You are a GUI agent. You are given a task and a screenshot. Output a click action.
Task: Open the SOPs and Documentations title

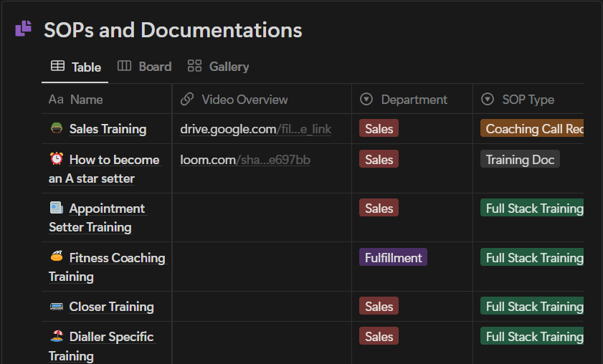[x=173, y=30]
